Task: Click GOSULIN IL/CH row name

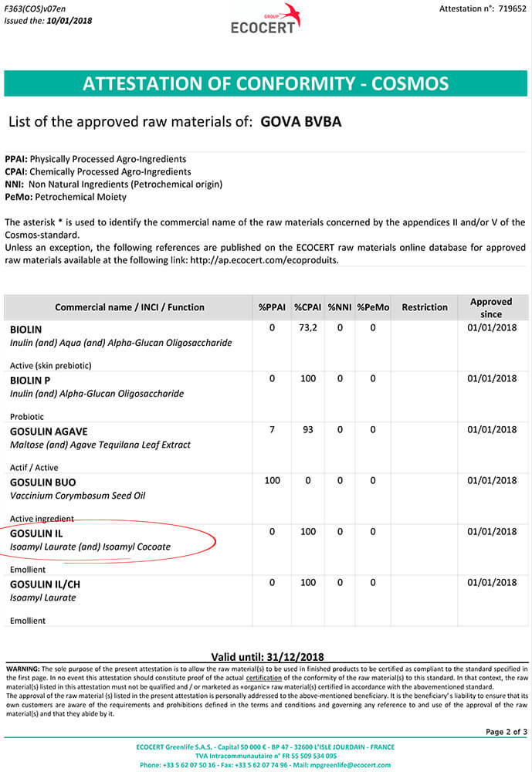Action: pyautogui.click(x=45, y=584)
